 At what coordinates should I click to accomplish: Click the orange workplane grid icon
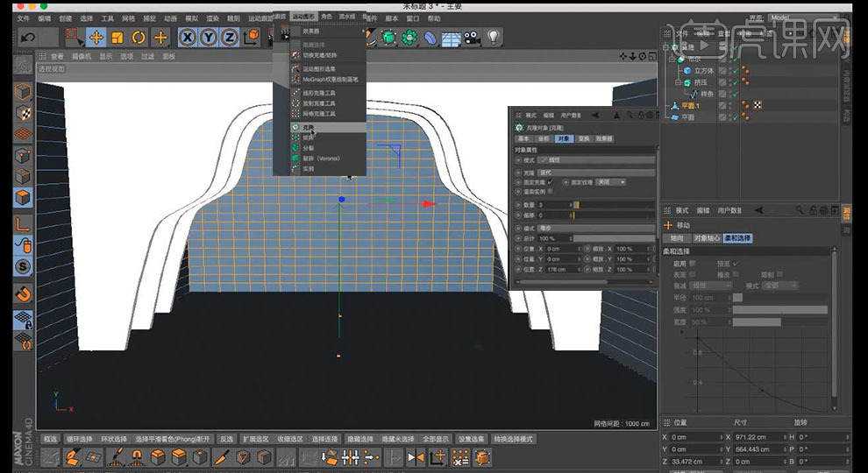[23, 134]
